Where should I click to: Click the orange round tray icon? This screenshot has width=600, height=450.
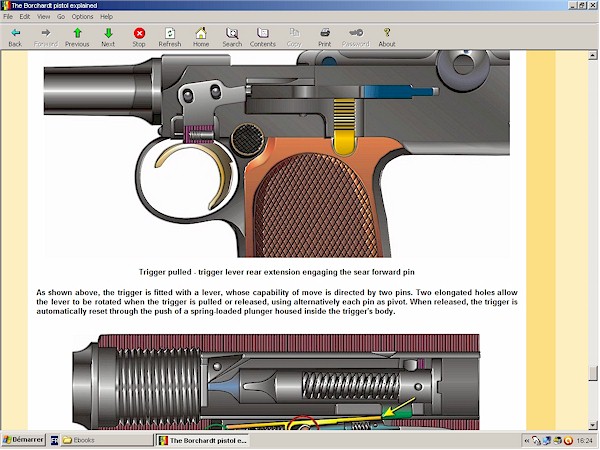tap(569, 441)
